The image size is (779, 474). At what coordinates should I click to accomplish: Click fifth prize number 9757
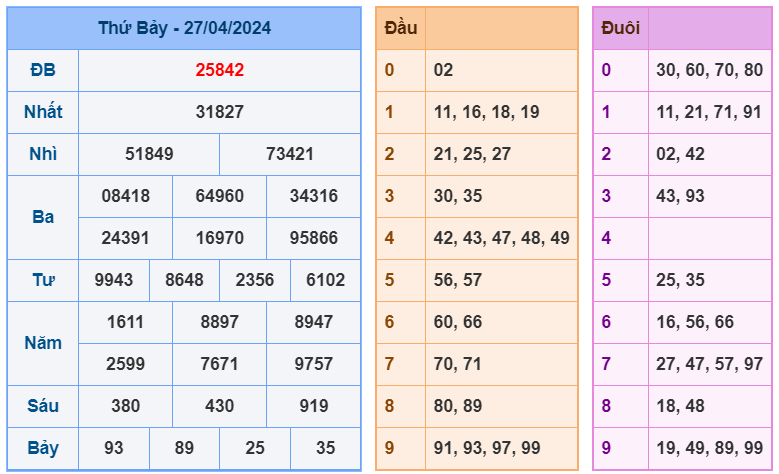[x=313, y=364]
